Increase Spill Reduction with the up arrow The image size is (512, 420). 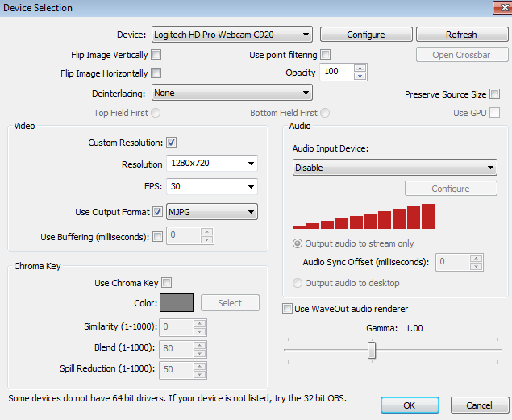click(x=199, y=366)
